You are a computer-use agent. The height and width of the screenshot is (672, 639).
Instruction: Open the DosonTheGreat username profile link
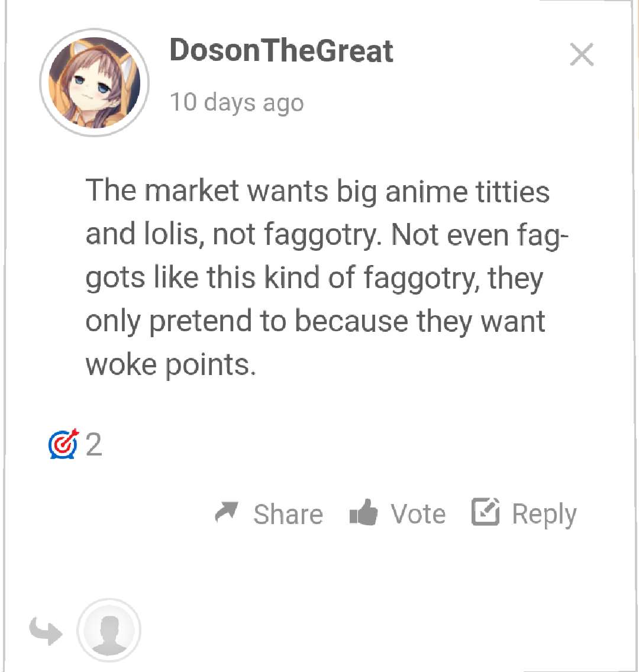pyautogui.click(x=281, y=50)
